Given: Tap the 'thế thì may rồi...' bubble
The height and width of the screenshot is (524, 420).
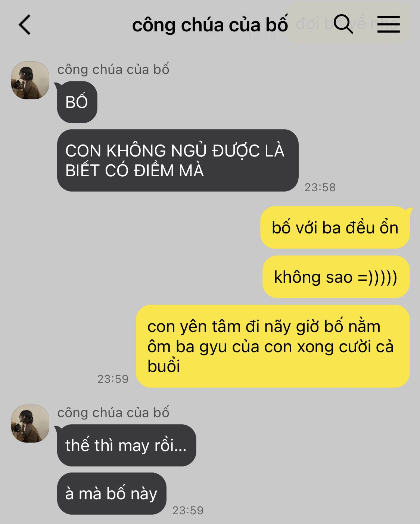Looking at the screenshot, I should click(127, 445).
